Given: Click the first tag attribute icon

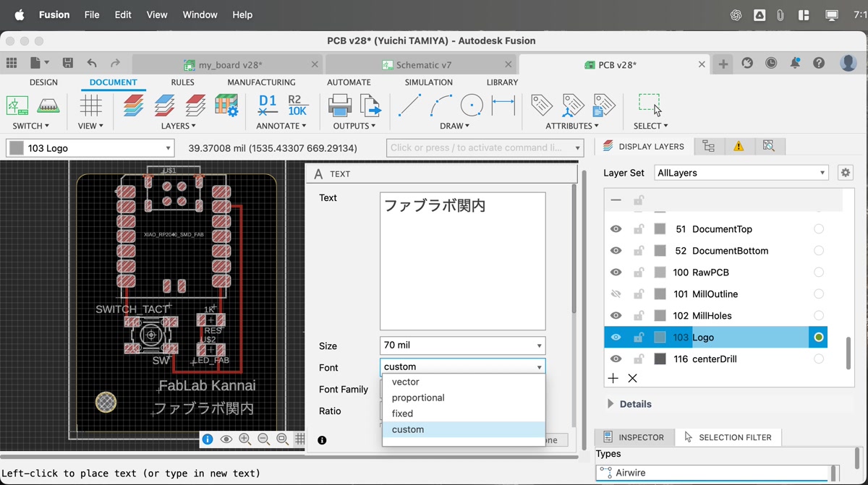Looking at the screenshot, I should 542,106.
